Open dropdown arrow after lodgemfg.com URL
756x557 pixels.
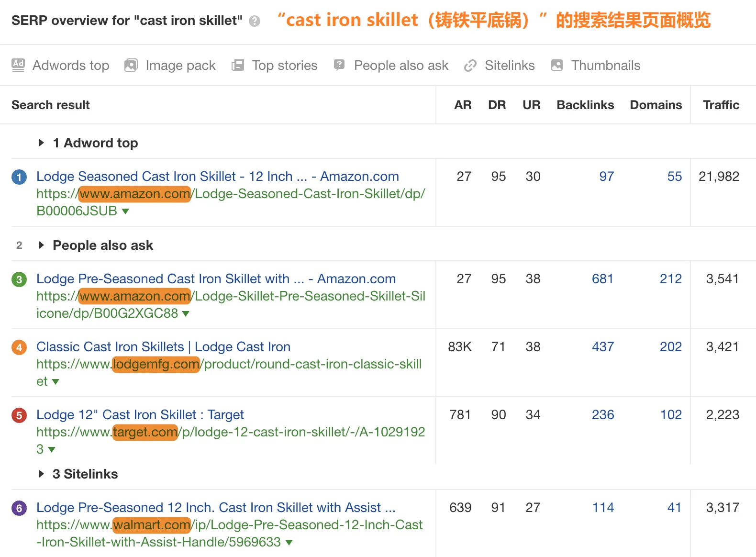(56, 381)
